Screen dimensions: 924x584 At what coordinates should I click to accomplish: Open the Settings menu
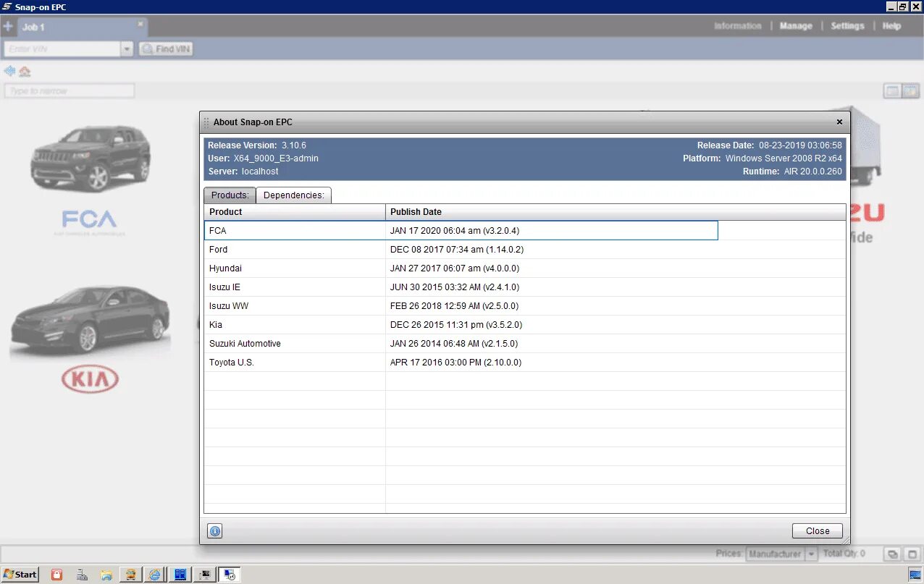click(x=847, y=26)
